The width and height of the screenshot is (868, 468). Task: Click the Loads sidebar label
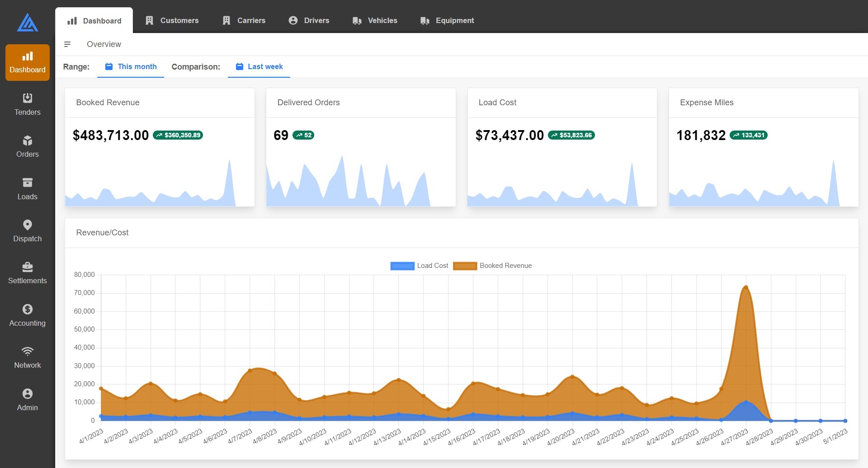tap(28, 197)
